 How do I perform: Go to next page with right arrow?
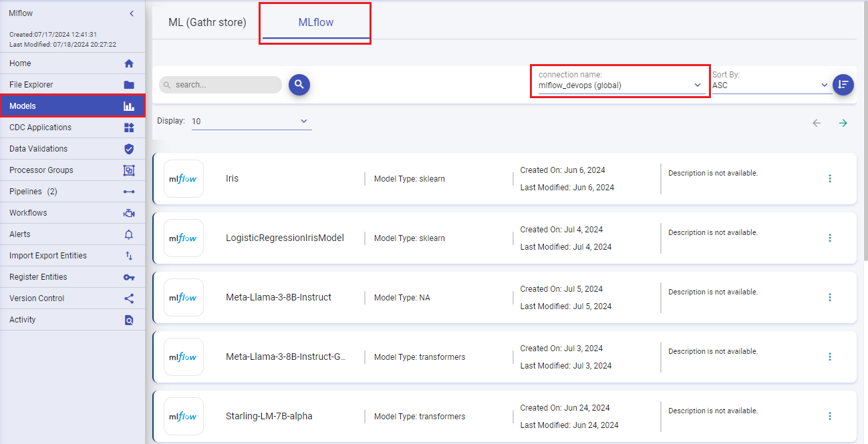pos(843,123)
